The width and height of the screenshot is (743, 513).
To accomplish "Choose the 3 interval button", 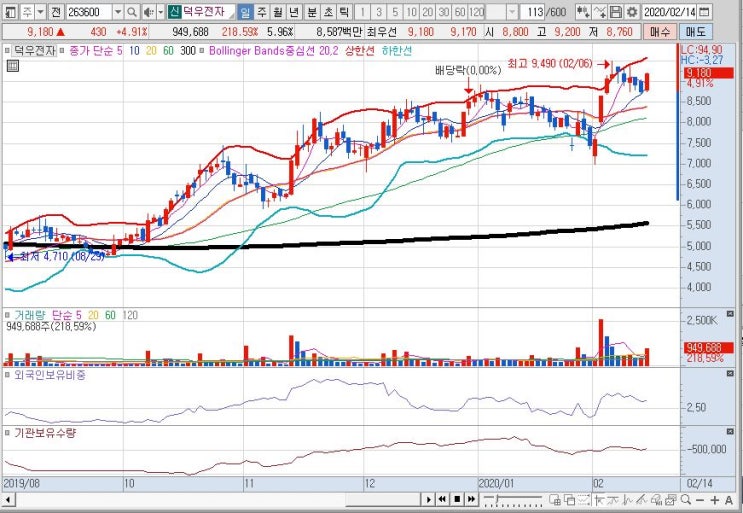I will coord(379,11).
